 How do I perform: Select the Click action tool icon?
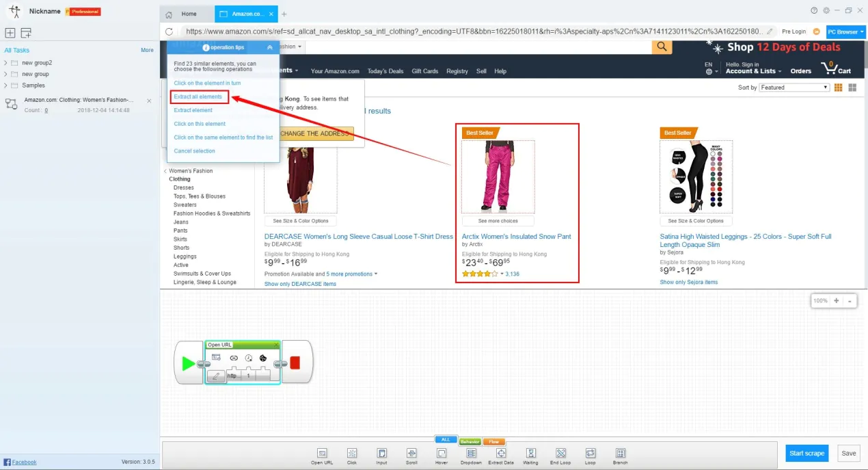352,453
